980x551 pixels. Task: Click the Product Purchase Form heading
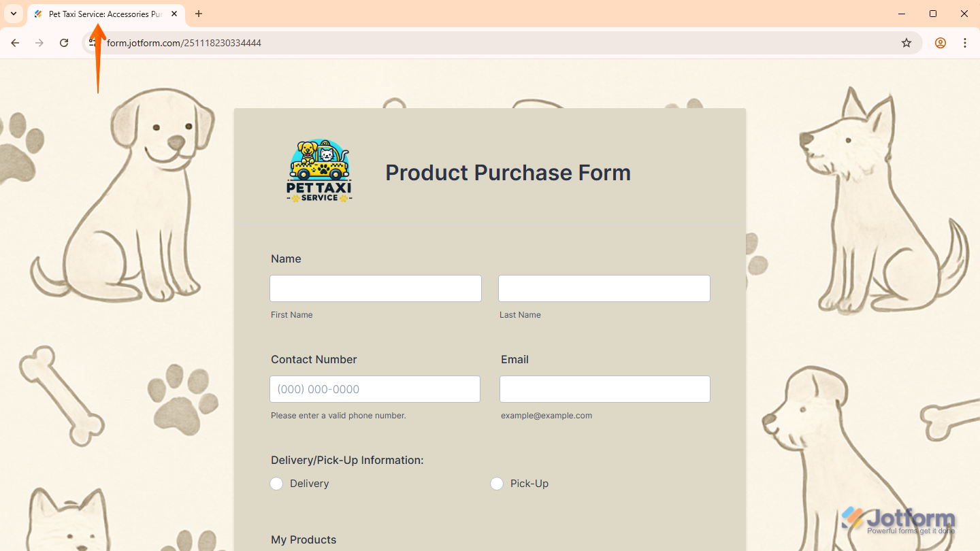pos(508,173)
